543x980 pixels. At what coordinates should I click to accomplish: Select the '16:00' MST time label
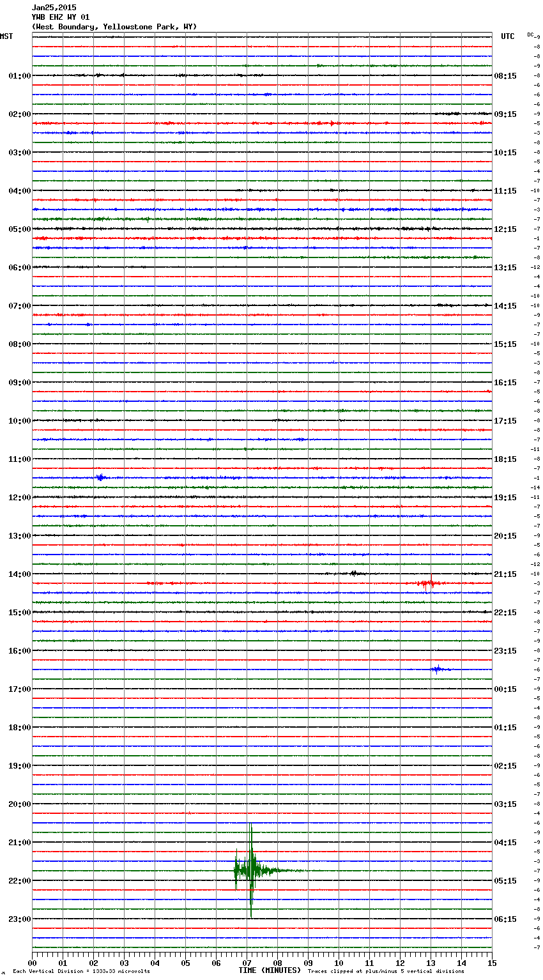point(20,651)
